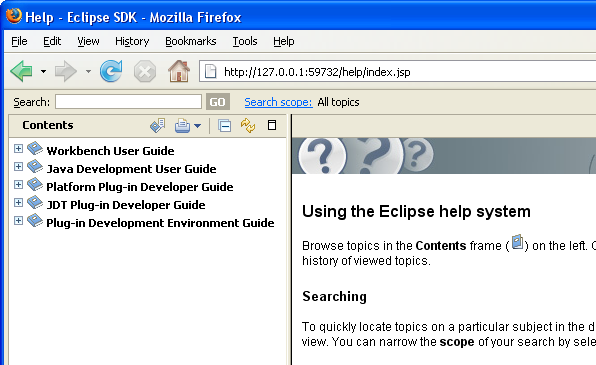Expand the Java Development User Guide node
This screenshot has width=596, height=365.
coord(18,166)
